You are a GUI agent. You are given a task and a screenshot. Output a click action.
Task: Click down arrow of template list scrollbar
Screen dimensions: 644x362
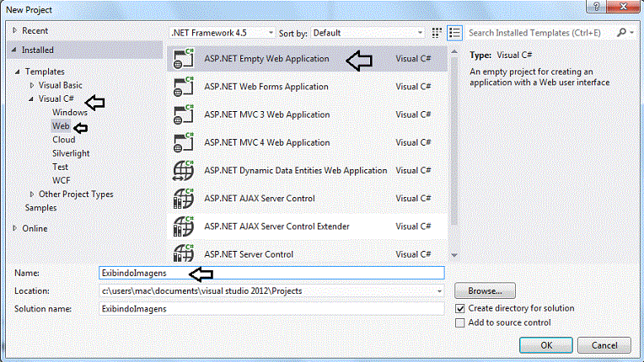pyautogui.click(x=454, y=255)
